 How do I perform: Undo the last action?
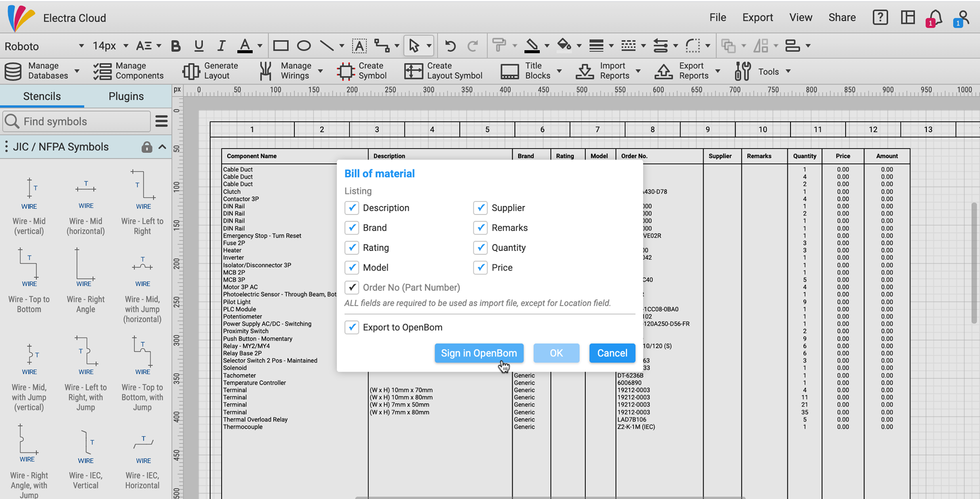450,46
